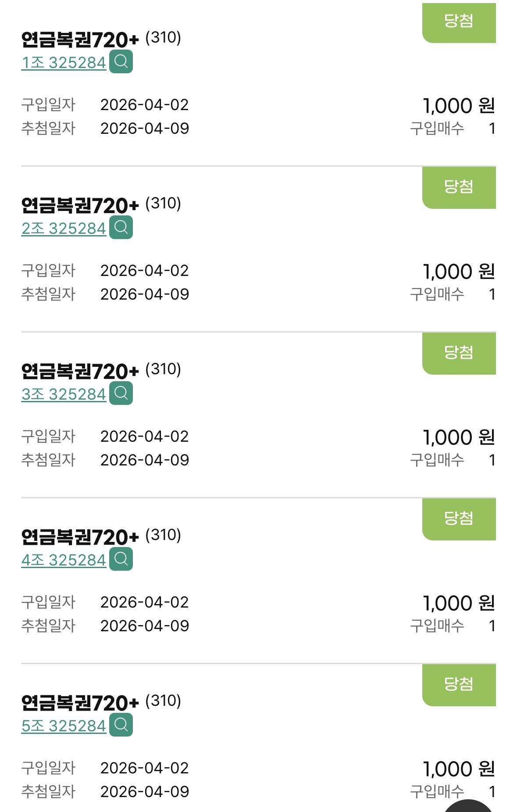Select the 연금복권720+ title of 1조 ticket

[80, 40]
